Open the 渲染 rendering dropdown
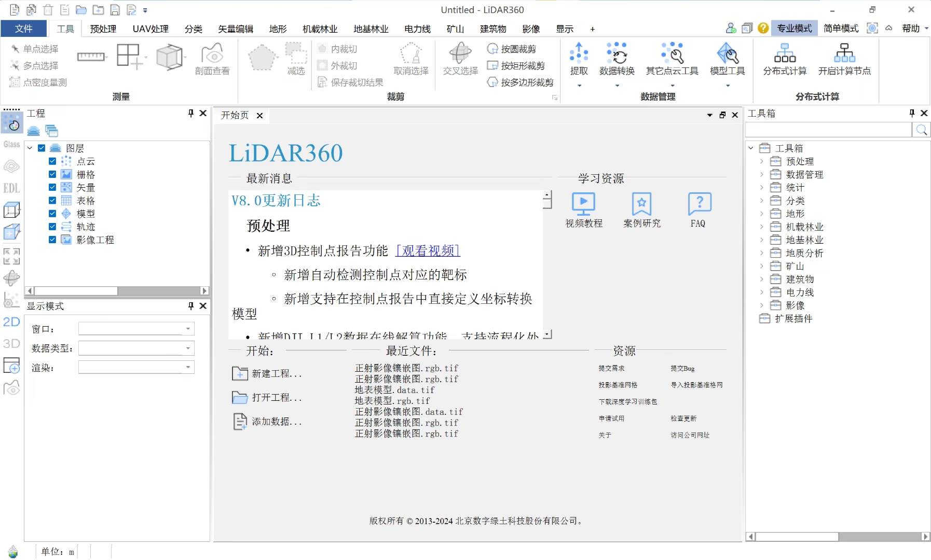This screenshot has width=931, height=560. coord(136,367)
